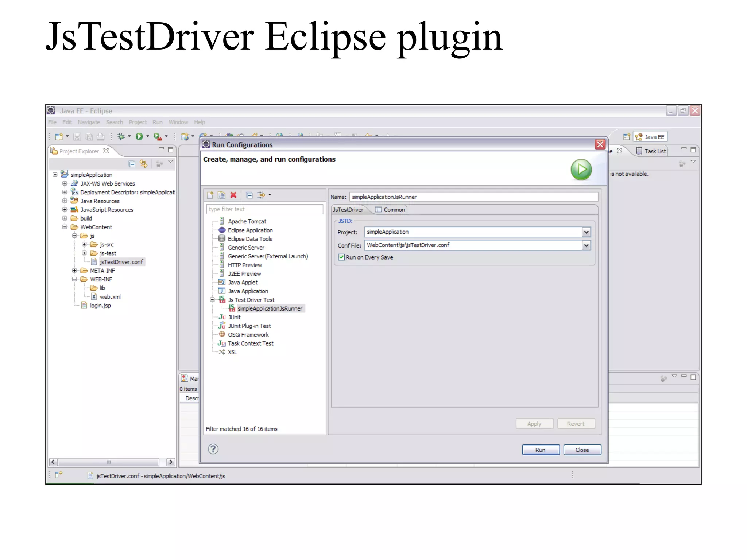The width and height of the screenshot is (747, 560).
Task: Select JUnit Plug-in Test launch type
Action: pos(249,326)
